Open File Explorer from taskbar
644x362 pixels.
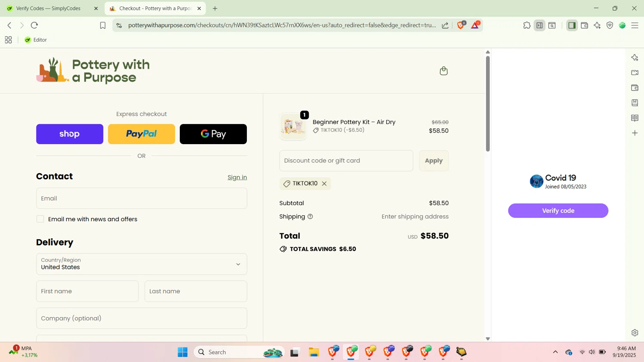(x=314, y=352)
